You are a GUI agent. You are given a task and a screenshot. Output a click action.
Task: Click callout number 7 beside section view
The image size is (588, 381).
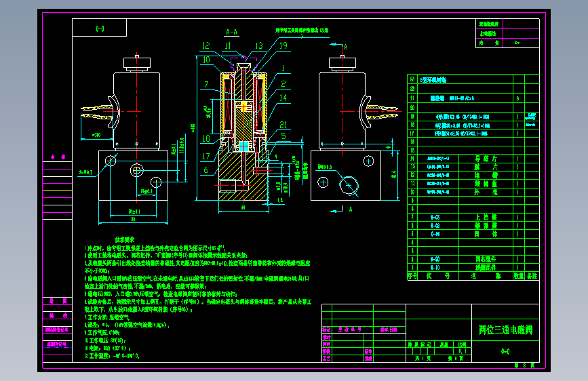point(206,84)
